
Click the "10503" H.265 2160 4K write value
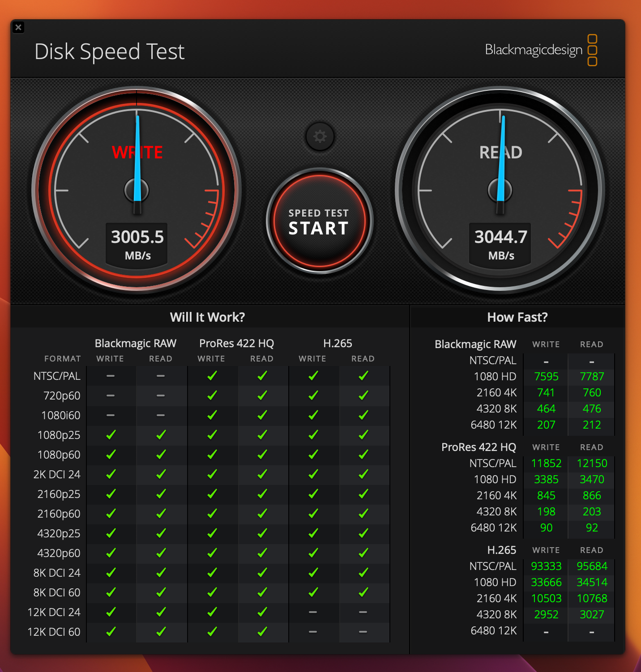pos(546,599)
